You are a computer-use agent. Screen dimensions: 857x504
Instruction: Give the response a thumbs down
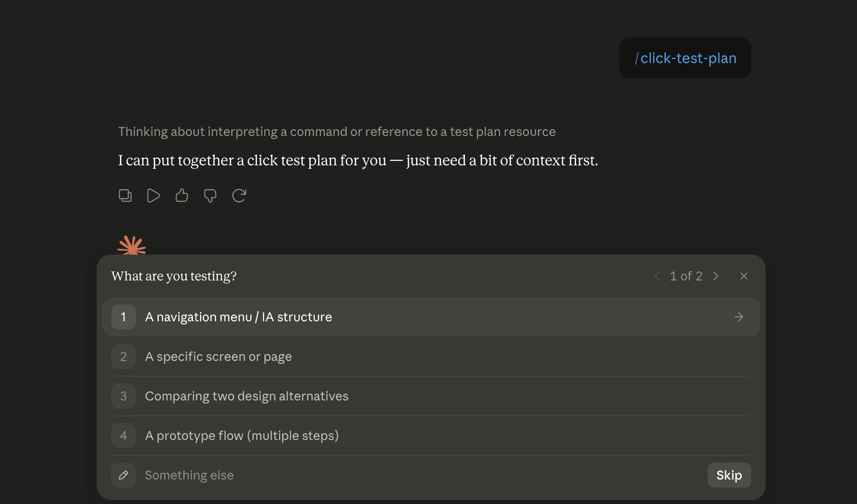[210, 196]
